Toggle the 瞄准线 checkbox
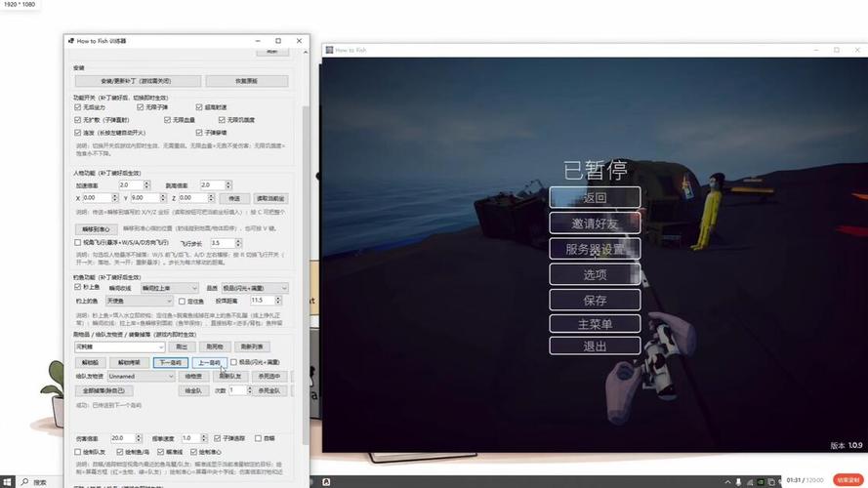Screen dimensions: 868x488 pyautogui.click(x=160, y=452)
